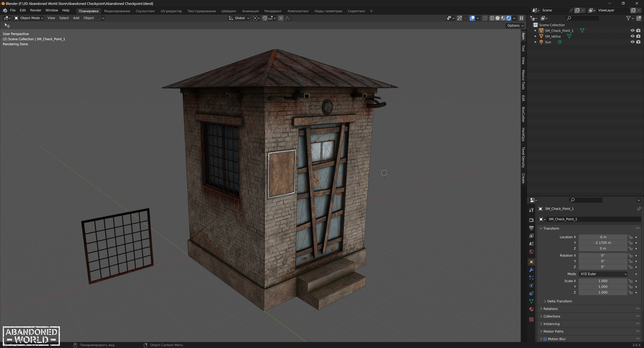Click the Options button in viewport
Image resolution: width=644 pixels, height=348 pixels.
515,25
